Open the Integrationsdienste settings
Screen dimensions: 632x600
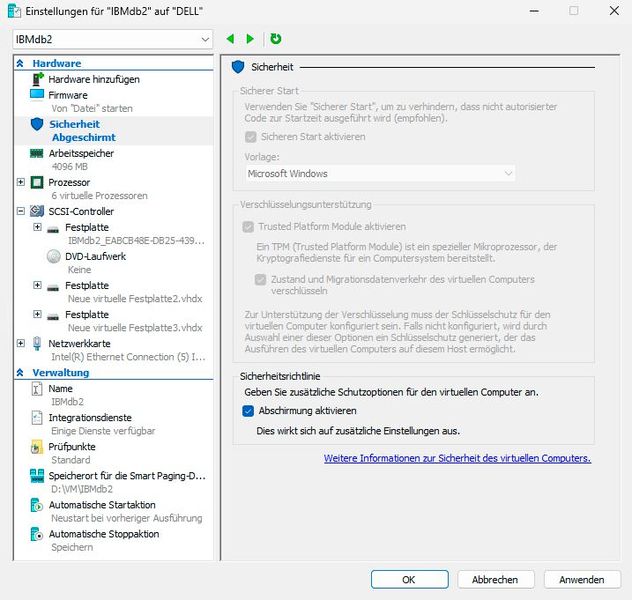point(90,417)
